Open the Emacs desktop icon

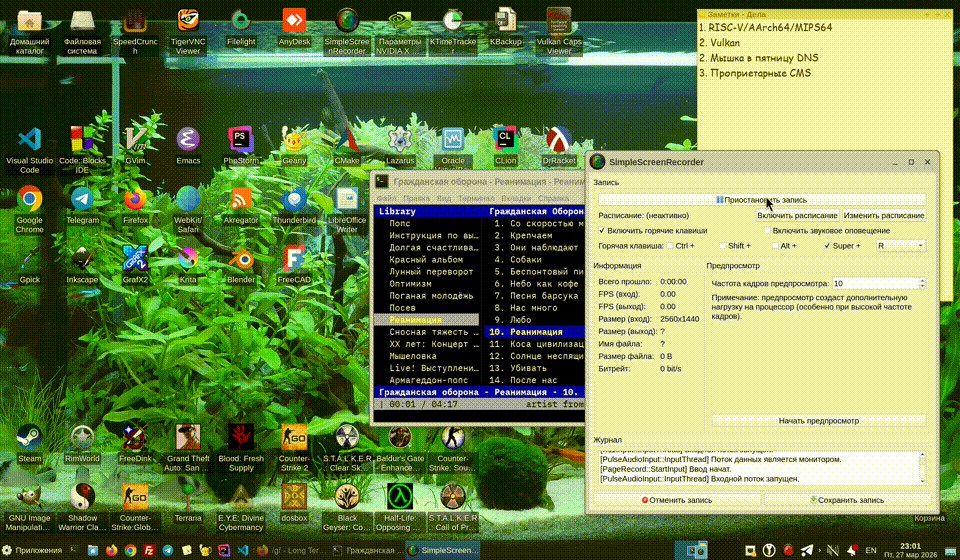(x=188, y=146)
